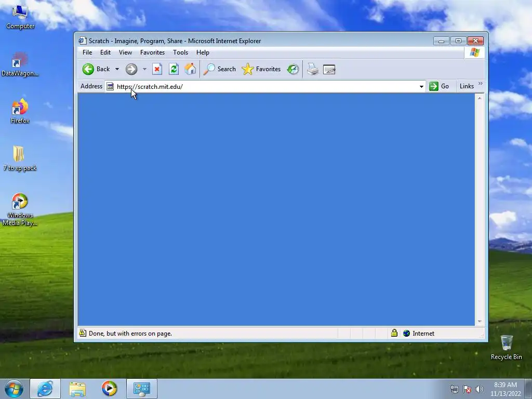Select the '7 to xp pack' folder
This screenshot has width=532, height=399.
[20, 158]
